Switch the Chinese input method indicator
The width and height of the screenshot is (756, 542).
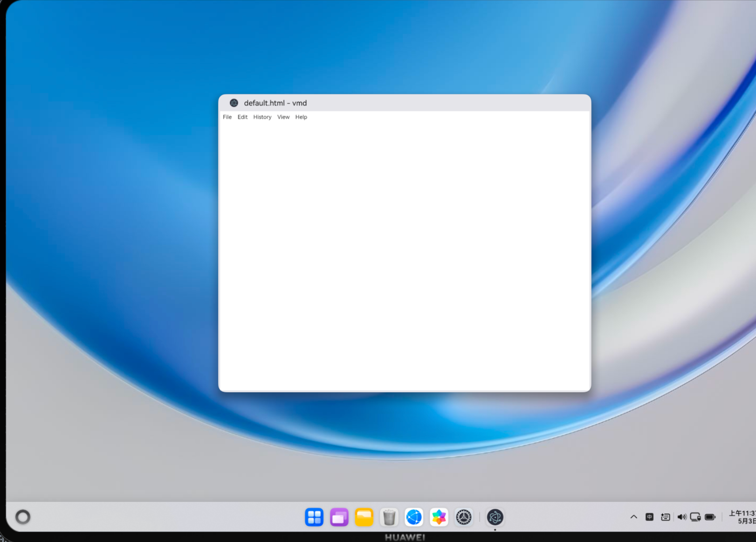[649, 517]
